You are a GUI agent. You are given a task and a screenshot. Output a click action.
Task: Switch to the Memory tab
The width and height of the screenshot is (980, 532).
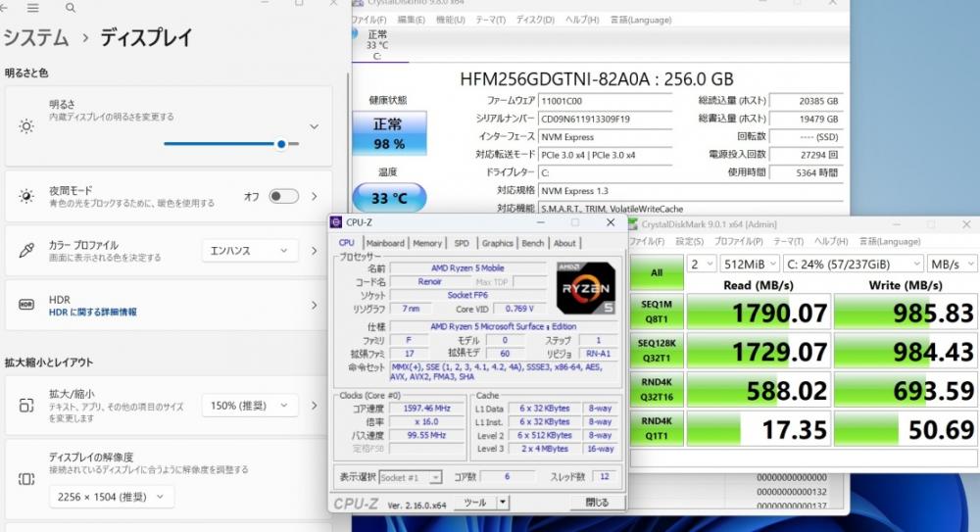tap(427, 243)
